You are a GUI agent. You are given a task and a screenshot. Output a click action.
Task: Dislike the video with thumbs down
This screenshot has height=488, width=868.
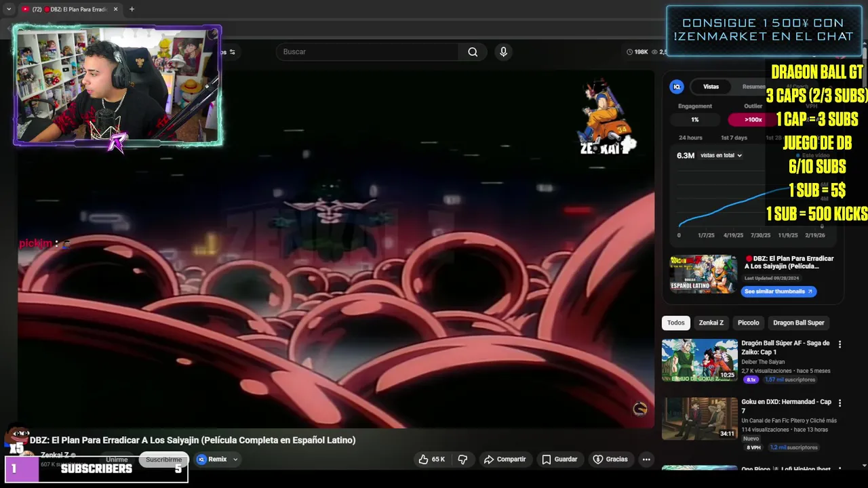[462, 459]
